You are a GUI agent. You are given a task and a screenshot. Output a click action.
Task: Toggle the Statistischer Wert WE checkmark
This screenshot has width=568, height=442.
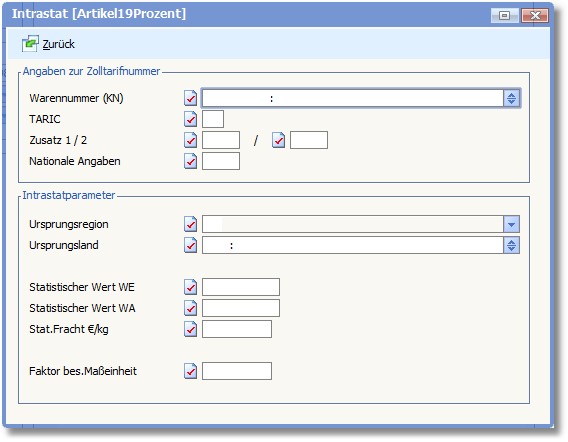(191, 287)
